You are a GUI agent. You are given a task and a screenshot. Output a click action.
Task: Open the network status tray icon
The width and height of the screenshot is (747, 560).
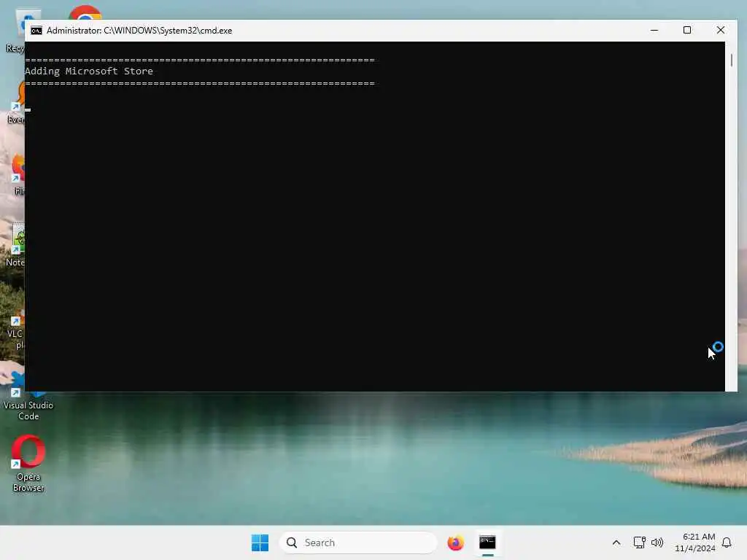[639, 542]
